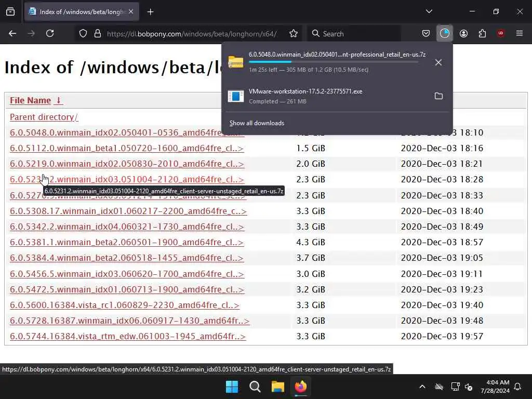Save page to Pocket
Screen dimensions: 532x399
pos(426,33)
